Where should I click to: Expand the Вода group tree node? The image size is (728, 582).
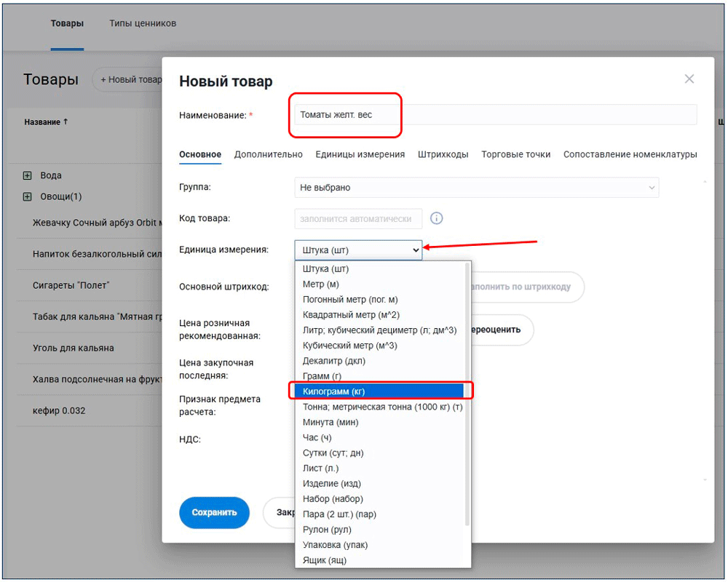click(x=28, y=175)
